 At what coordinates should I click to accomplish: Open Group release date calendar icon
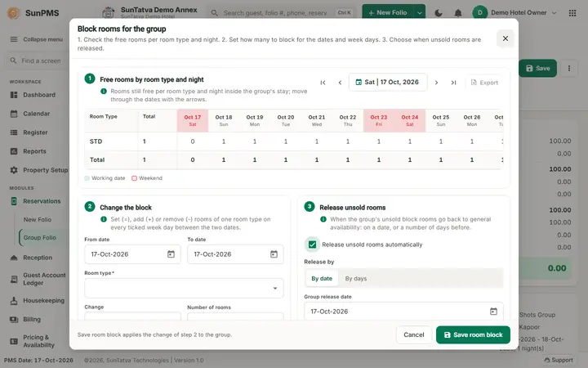pyautogui.click(x=493, y=312)
